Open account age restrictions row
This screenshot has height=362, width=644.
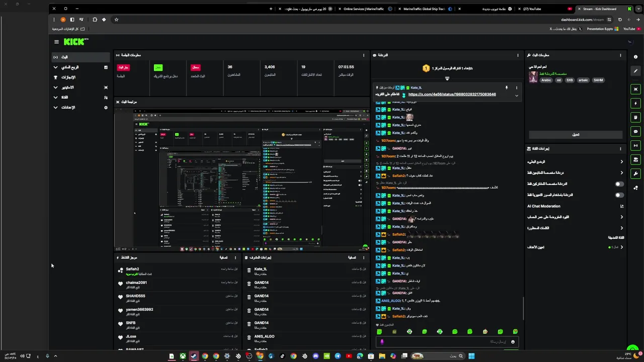575,217
